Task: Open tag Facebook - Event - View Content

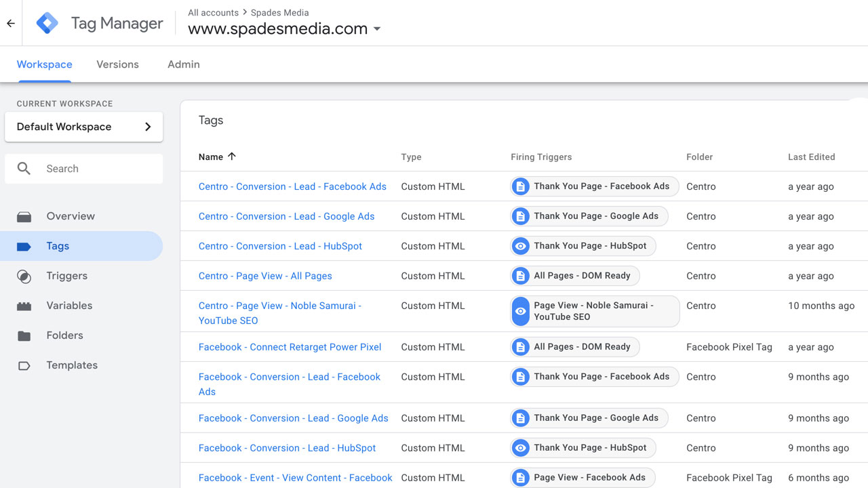Action: coord(296,478)
